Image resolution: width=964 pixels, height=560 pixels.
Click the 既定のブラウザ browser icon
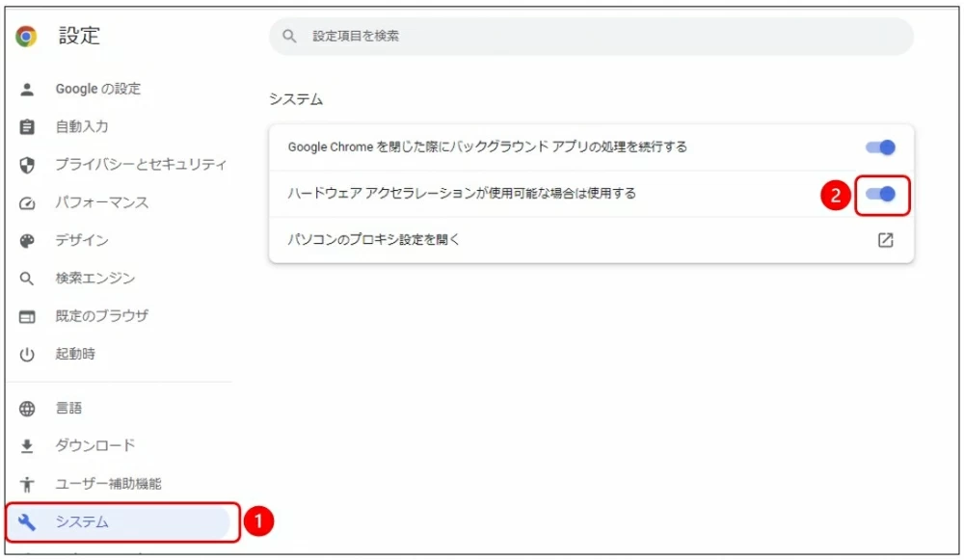click(25, 316)
